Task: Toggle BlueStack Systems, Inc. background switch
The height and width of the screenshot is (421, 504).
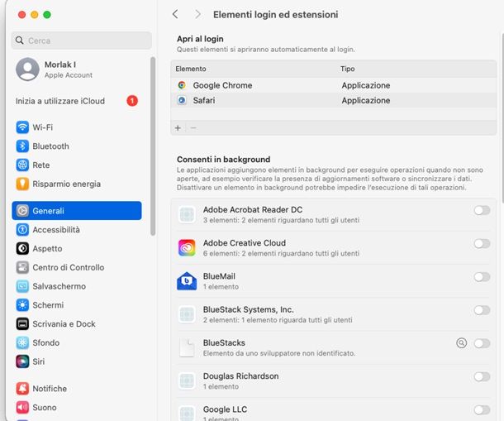Action: point(482,310)
